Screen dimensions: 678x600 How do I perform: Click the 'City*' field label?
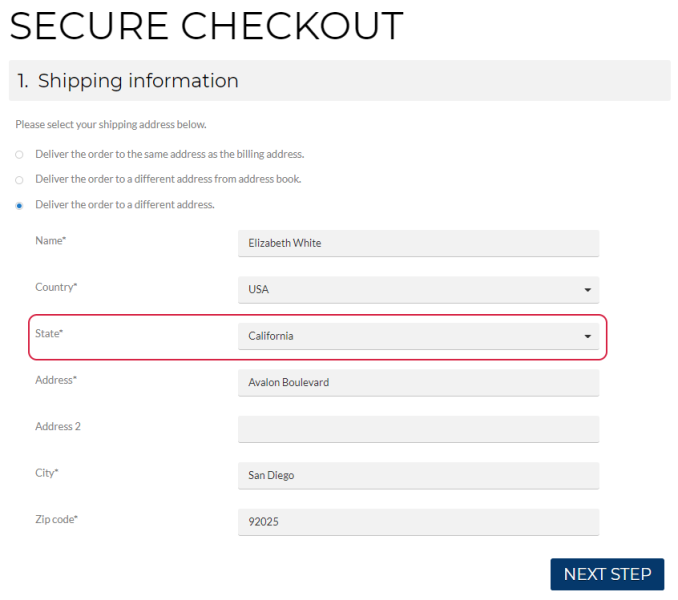coord(46,473)
